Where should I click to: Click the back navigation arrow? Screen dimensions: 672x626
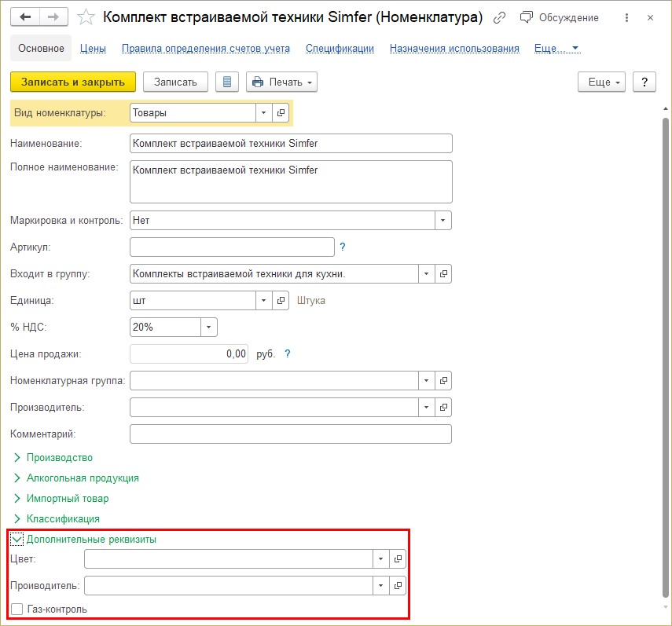click(26, 16)
